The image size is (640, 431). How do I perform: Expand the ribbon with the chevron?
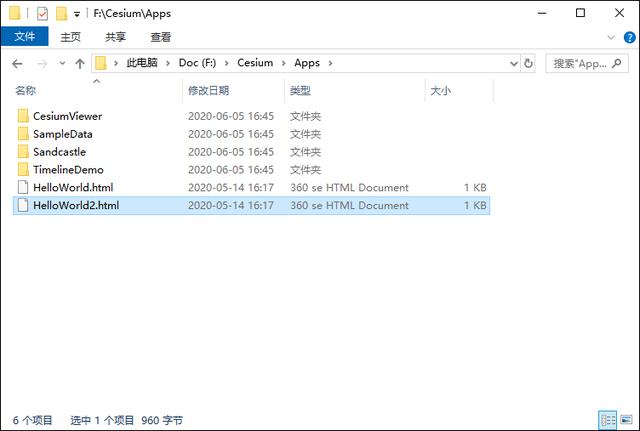tap(611, 38)
